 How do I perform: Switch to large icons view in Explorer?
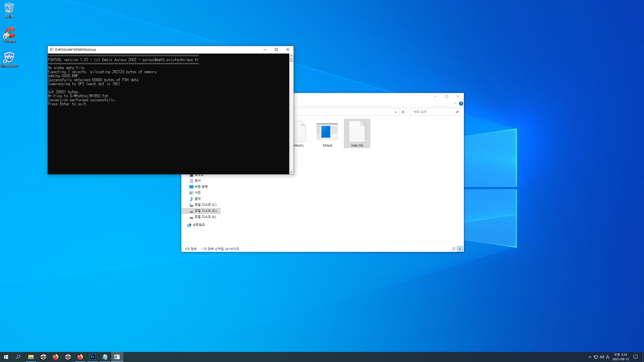460,249
